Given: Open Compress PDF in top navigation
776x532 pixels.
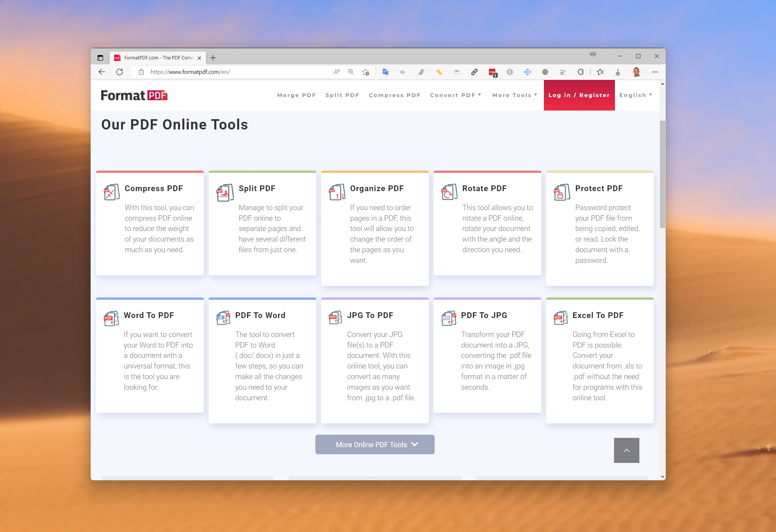Looking at the screenshot, I should [x=394, y=95].
